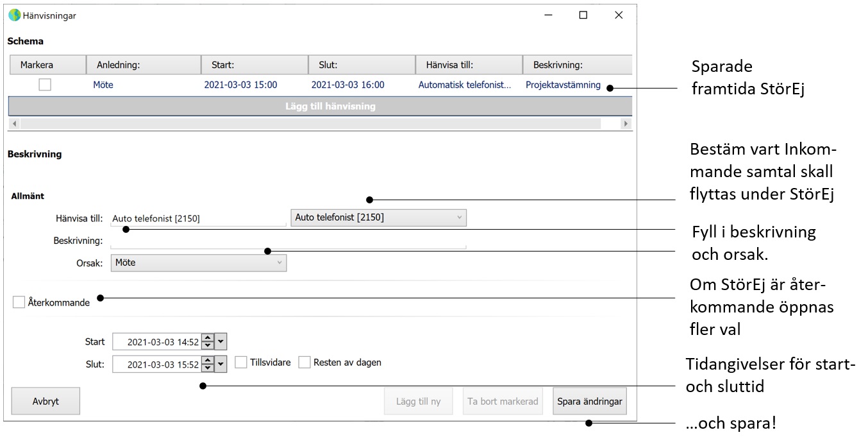Click the Avbryt button
The image size is (868, 437).
pos(46,402)
